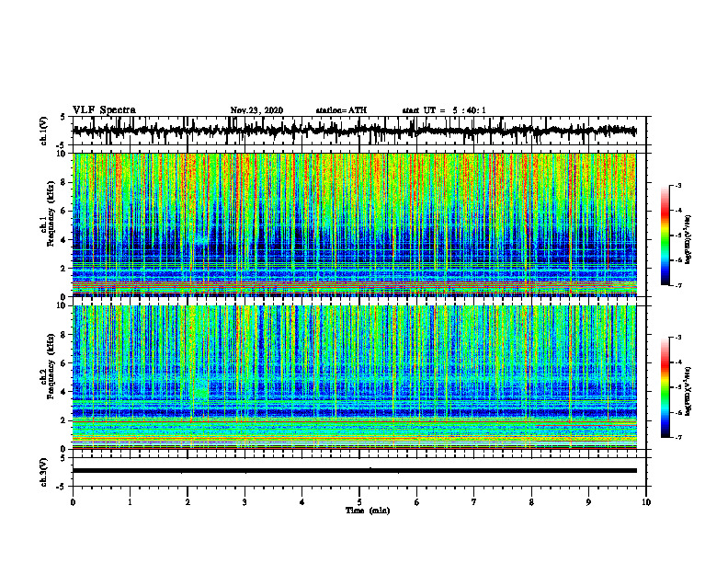The image size is (728, 563).
Task: Select the date text 'Nov.23, 2020'
Action: click(x=256, y=110)
